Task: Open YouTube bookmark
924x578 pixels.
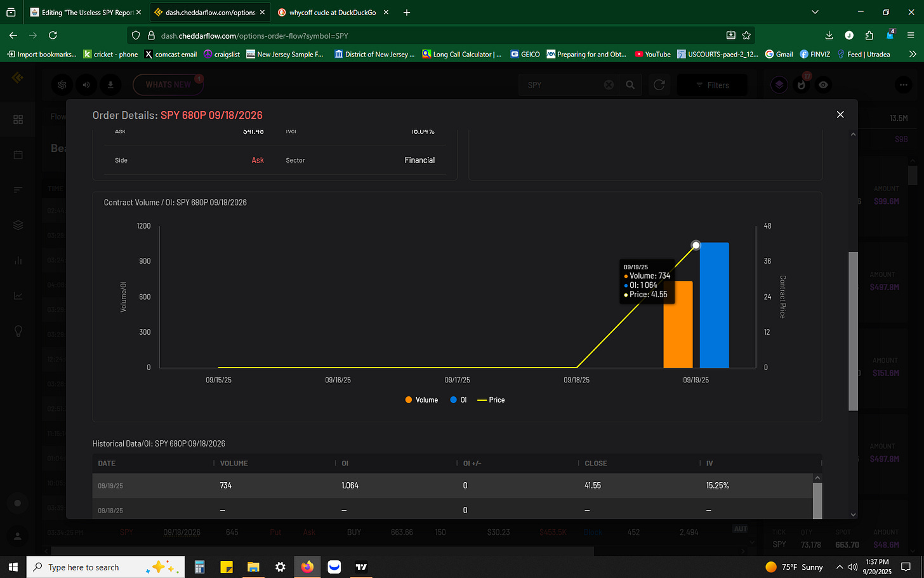Action: (652, 54)
